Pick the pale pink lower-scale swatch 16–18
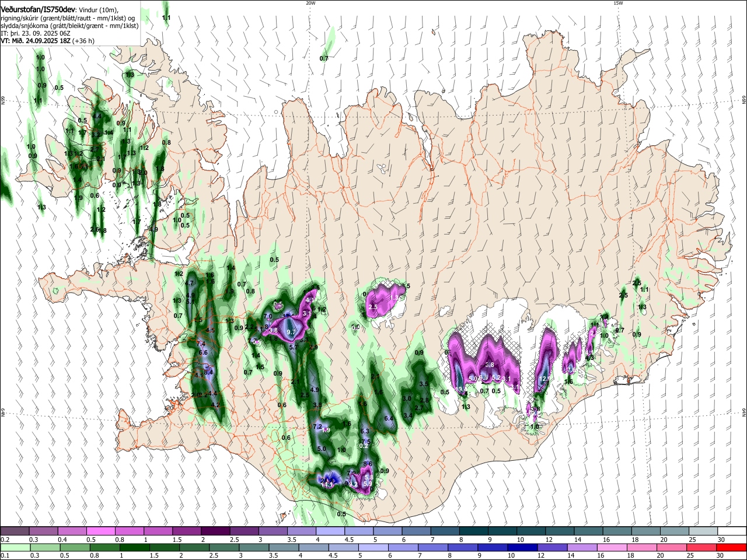Image resolution: width=747 pixels, height=560 pixels. [x=611, y=547]
